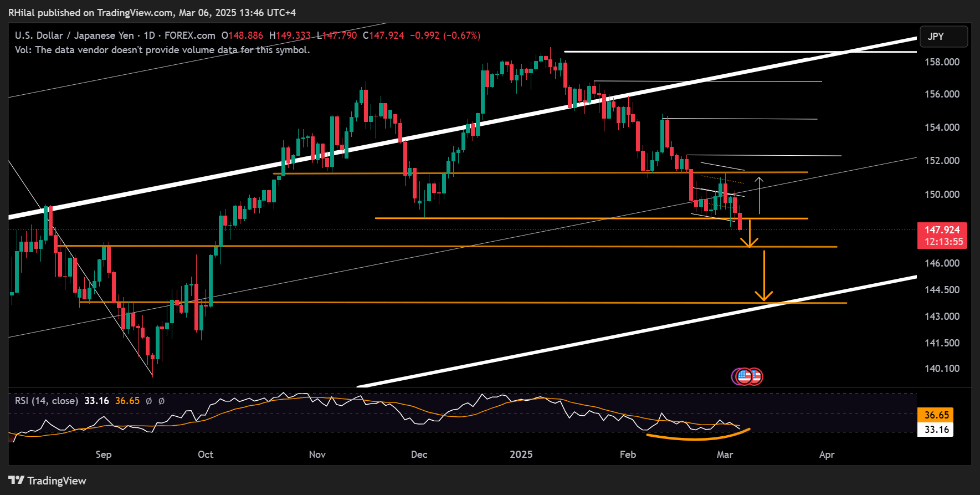
Task: Click the Dec label on time axis
Action: tap(419, 455)
